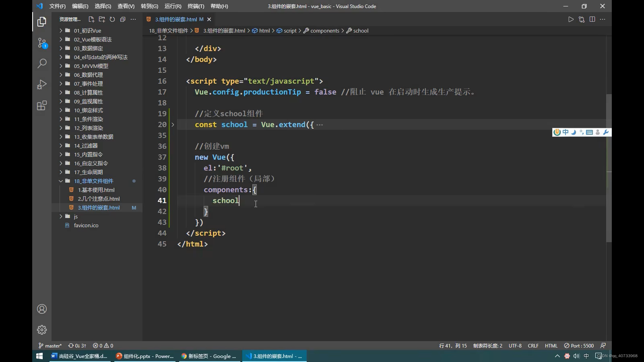
Task: Switch to Word document in taskbar
Action: click(80, 356)
